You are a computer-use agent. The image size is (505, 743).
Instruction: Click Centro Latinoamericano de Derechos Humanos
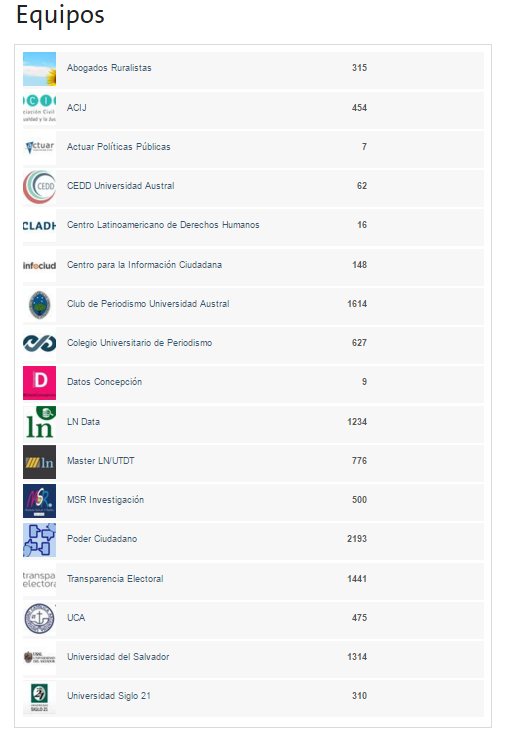(x=163, y=225)
